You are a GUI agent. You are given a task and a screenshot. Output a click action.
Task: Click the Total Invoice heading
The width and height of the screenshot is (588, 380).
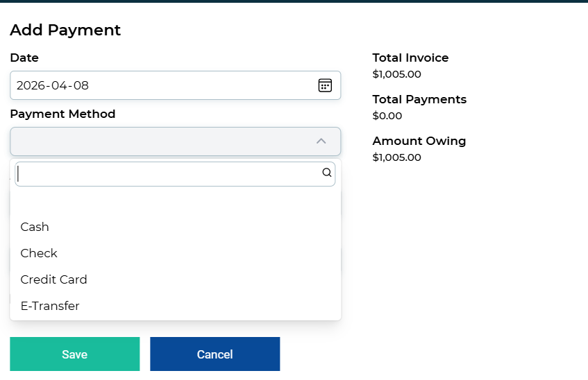tap(410, 58)
